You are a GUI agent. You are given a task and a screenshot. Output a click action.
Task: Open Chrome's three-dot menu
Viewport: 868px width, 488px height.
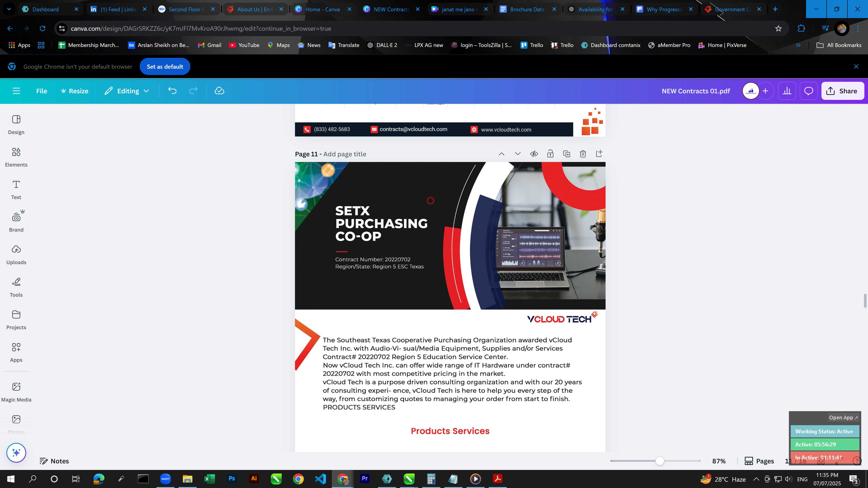tap(858, 29)
